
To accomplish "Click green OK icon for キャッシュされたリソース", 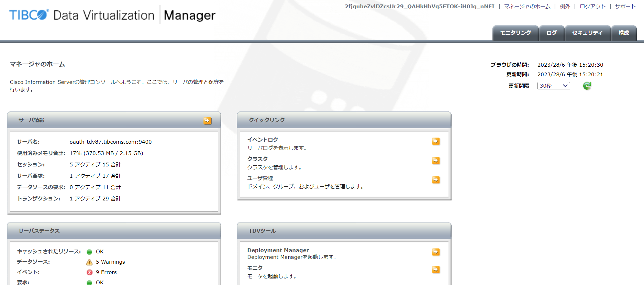I will point(89,252).
